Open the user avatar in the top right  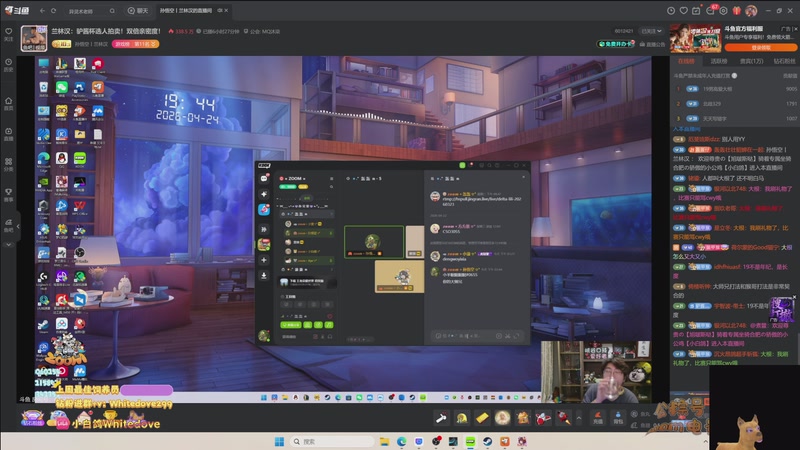[x=751, y=11]
